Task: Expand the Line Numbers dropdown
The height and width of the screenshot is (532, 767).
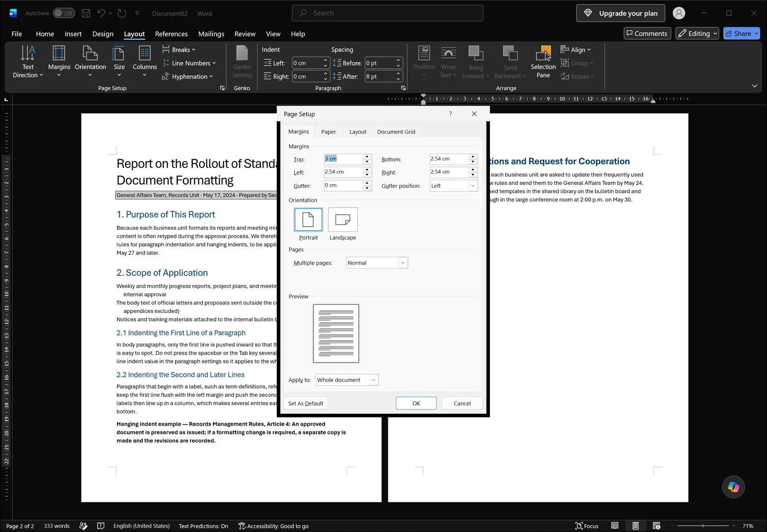Action: [x=189, y=63]
